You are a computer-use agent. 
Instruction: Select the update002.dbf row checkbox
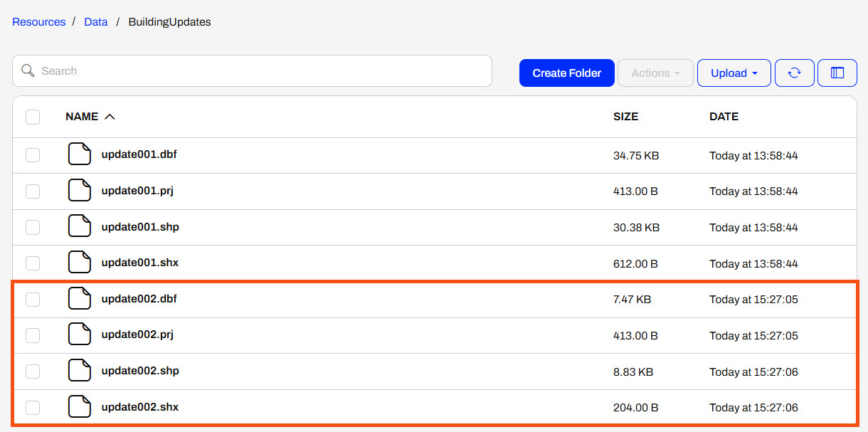33,300
